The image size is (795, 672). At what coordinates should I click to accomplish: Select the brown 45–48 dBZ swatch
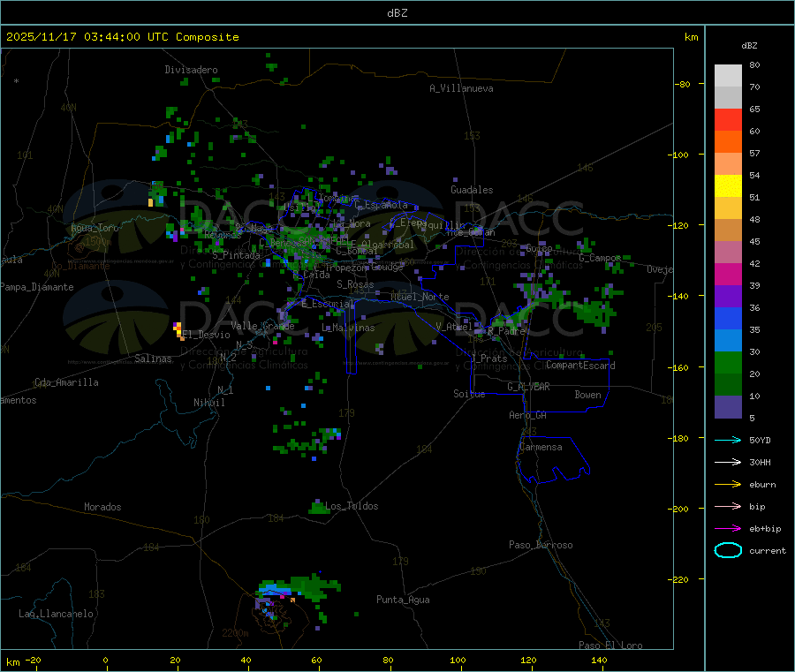(728, 230)
